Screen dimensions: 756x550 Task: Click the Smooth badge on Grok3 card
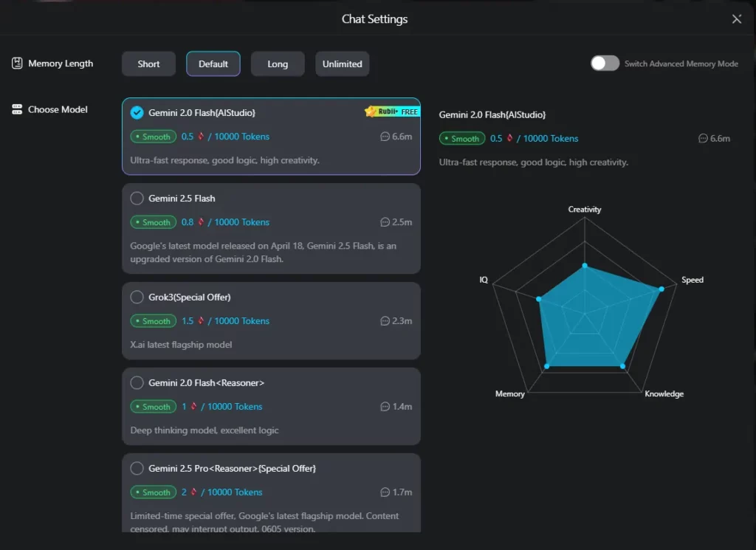pos(153,320)
